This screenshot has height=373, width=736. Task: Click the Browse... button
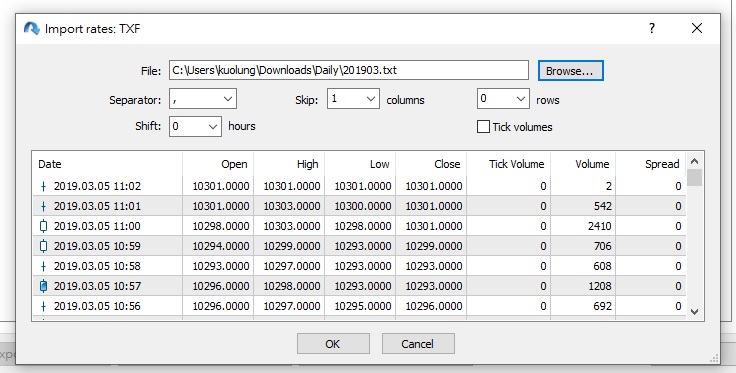pyautogui.click(x=570, y=71)
